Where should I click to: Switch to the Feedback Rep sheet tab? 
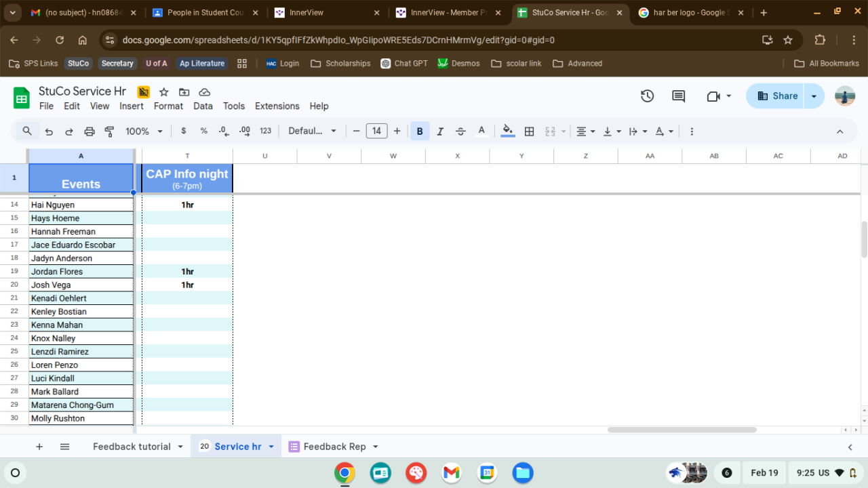[x=334, y=447]
